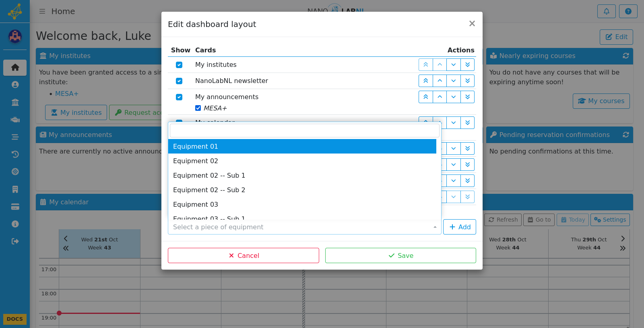Move My announcements card down one

pyautogui.click(x=454, y=97)
